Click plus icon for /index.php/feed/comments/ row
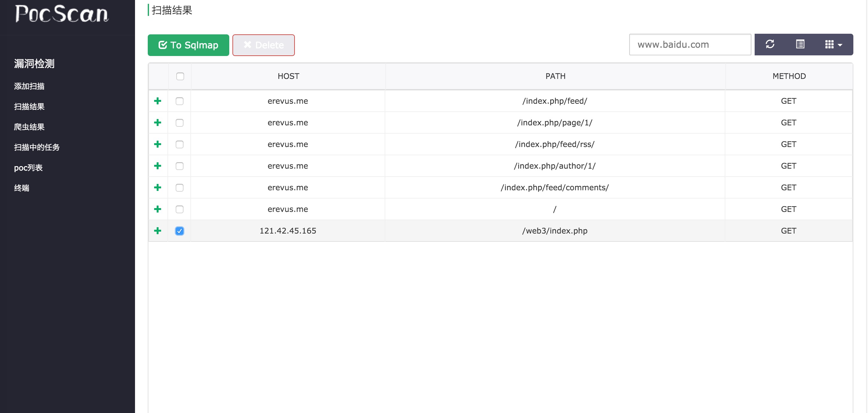This screenshot has height=413, width=868. 157,187
